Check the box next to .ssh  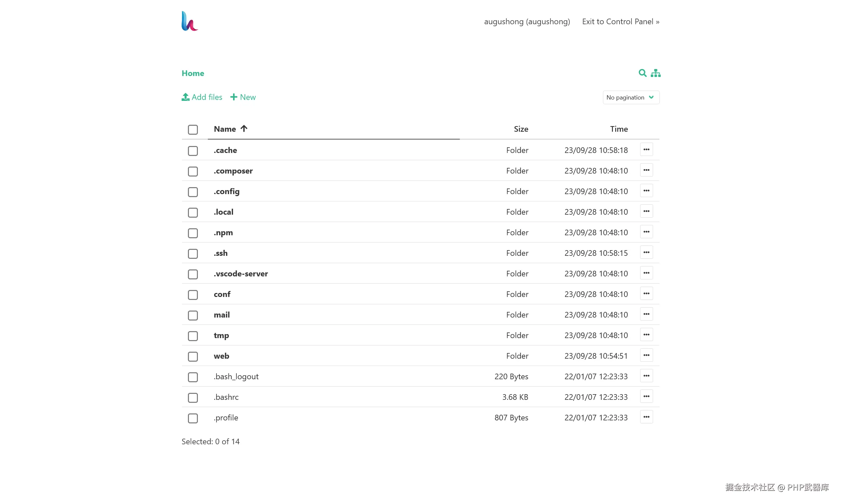[x=193, y=254]
